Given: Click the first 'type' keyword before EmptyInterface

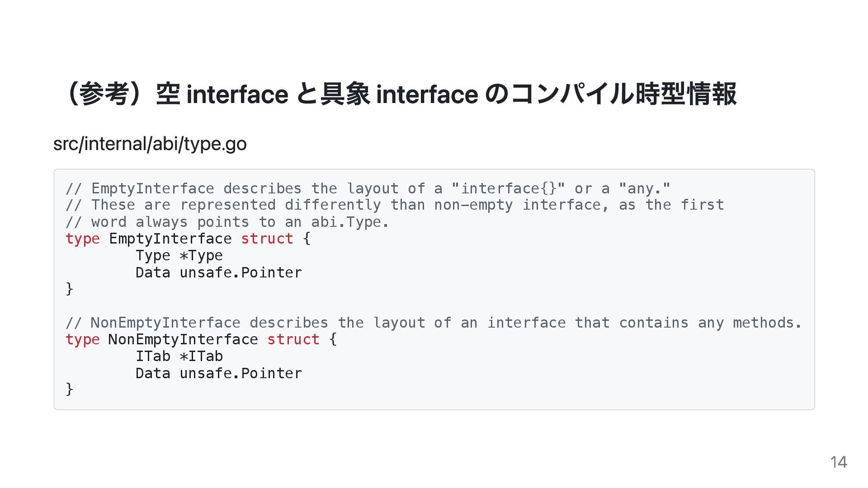Looking at the screenshot, I should click(x=82, y=239).
